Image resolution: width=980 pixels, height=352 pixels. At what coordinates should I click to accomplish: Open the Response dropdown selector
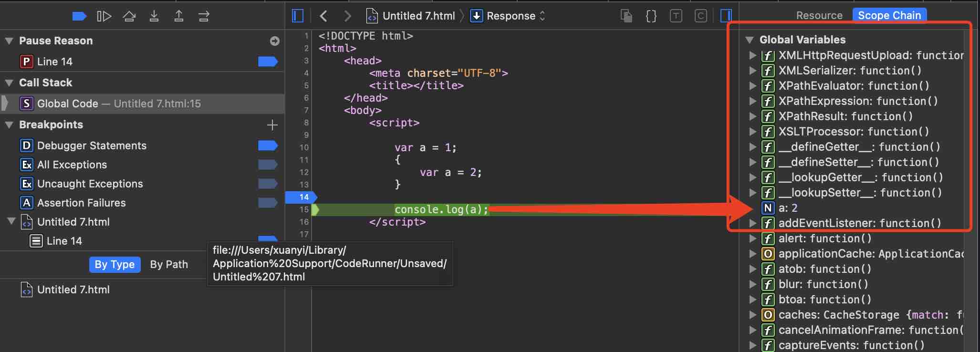[508, 16]
